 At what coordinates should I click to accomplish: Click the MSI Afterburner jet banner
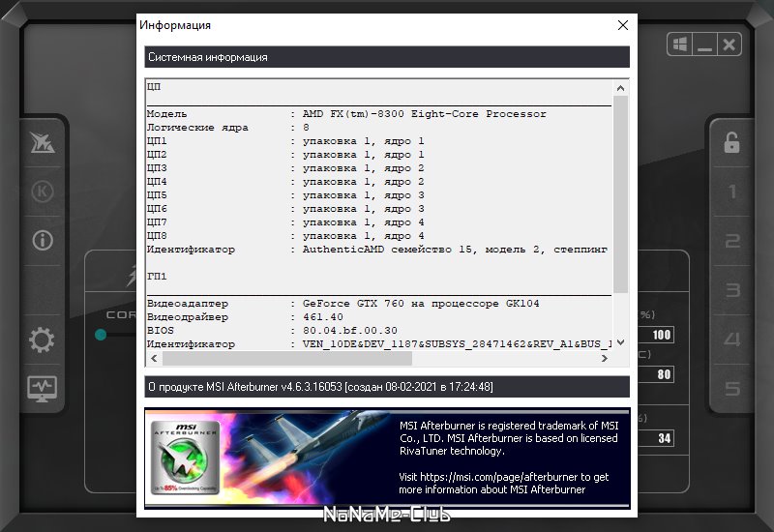pos(387,458)
